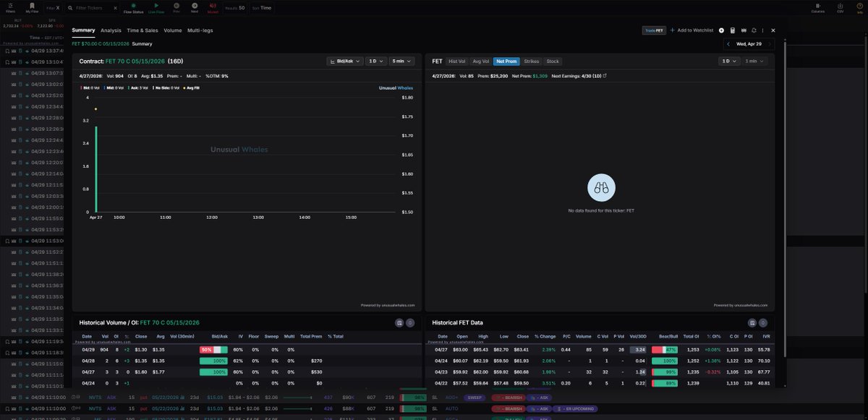868x420 pixels.
Task: Select the Net Prem chart toggle
Action: 506,61
